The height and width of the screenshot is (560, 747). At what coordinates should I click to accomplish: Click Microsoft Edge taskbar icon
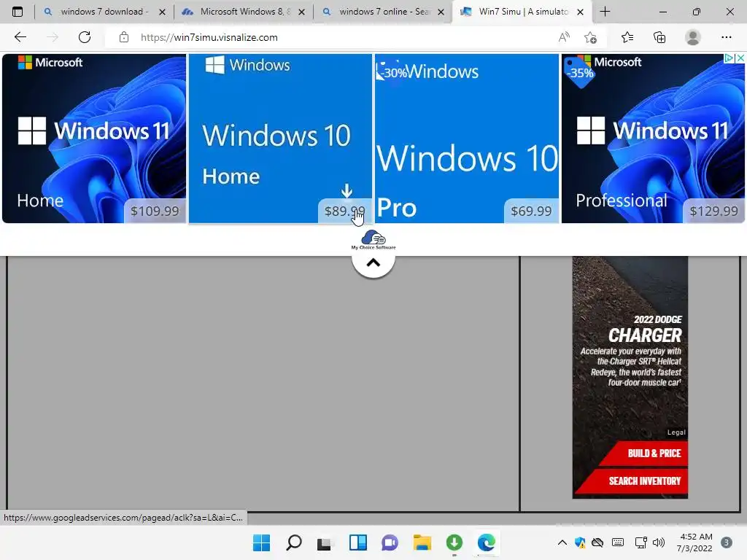coord(487,542)
